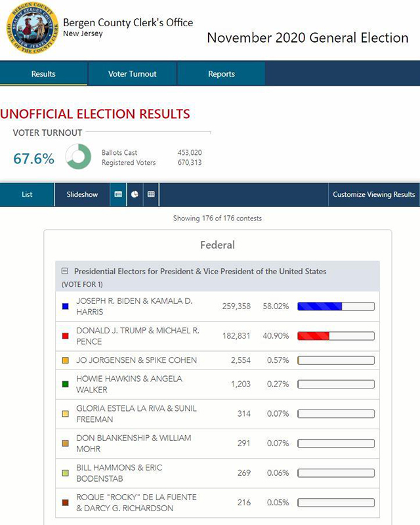Click the Trump & Pence percentage bar
Screen dimensions: 420x525
335,336
